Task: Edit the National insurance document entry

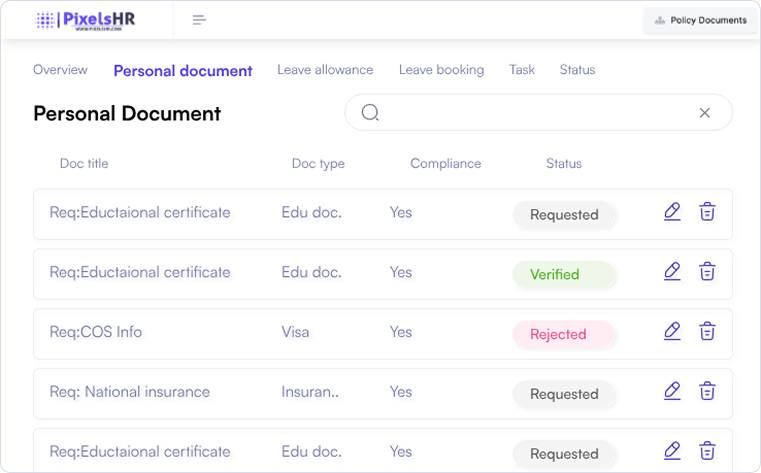Action: click(x=672, y=391)
